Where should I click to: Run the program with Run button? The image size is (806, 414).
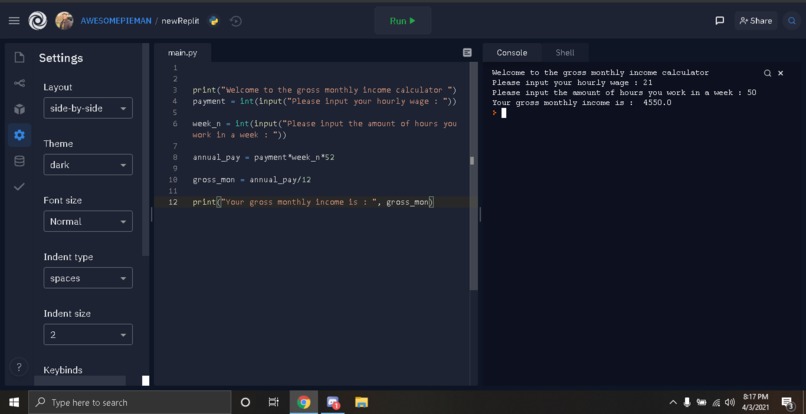402,21
